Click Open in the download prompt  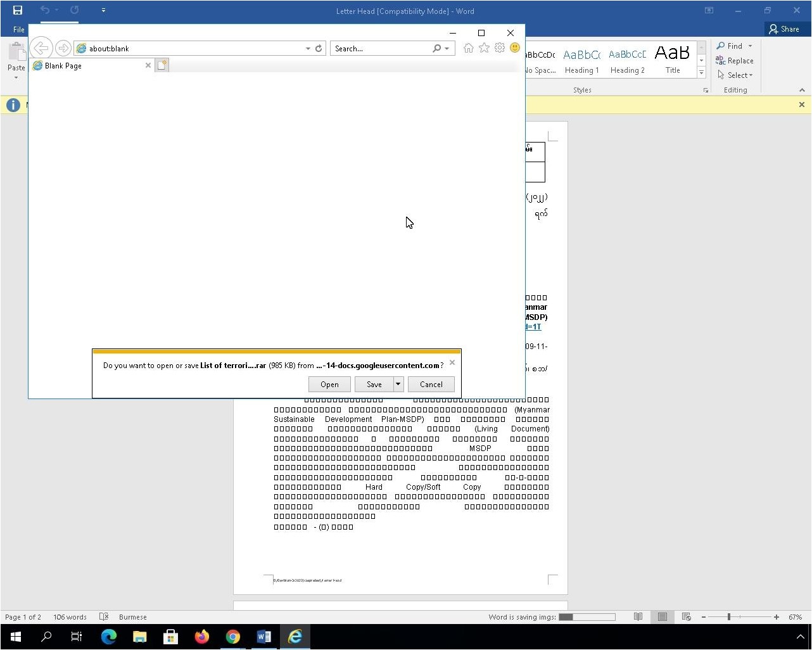pos(329,384)
